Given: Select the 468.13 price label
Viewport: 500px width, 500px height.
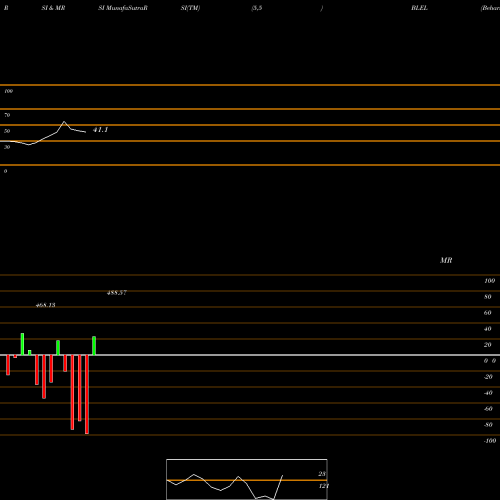Looking at the screenshot, I should pyautogui.click(x=46, y=305).
